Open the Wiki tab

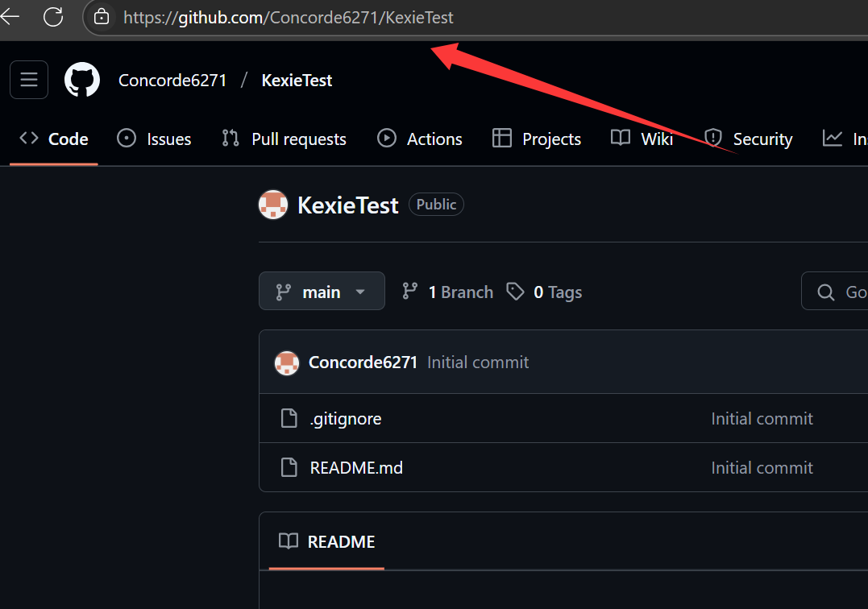(642, 139)
